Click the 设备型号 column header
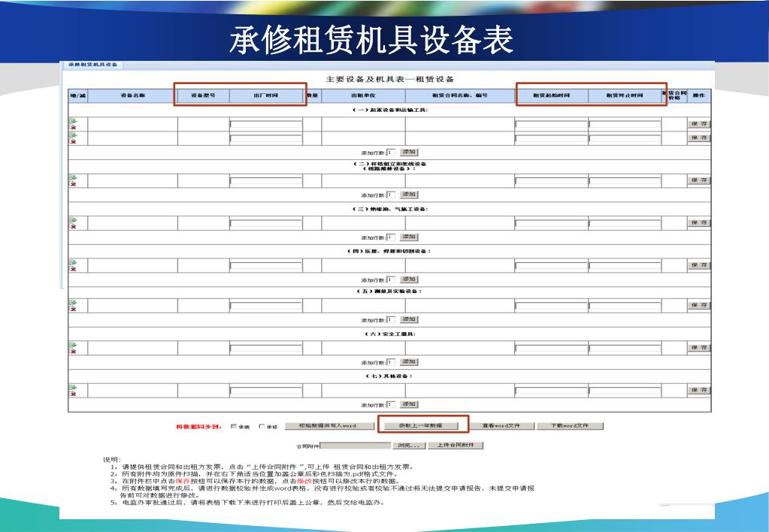Screen dimensions: 769x532 click(x=203, y=95)
